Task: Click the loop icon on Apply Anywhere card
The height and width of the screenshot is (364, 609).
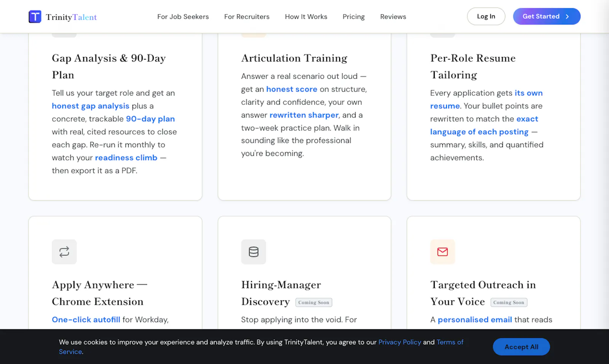Action: [64, 252]
